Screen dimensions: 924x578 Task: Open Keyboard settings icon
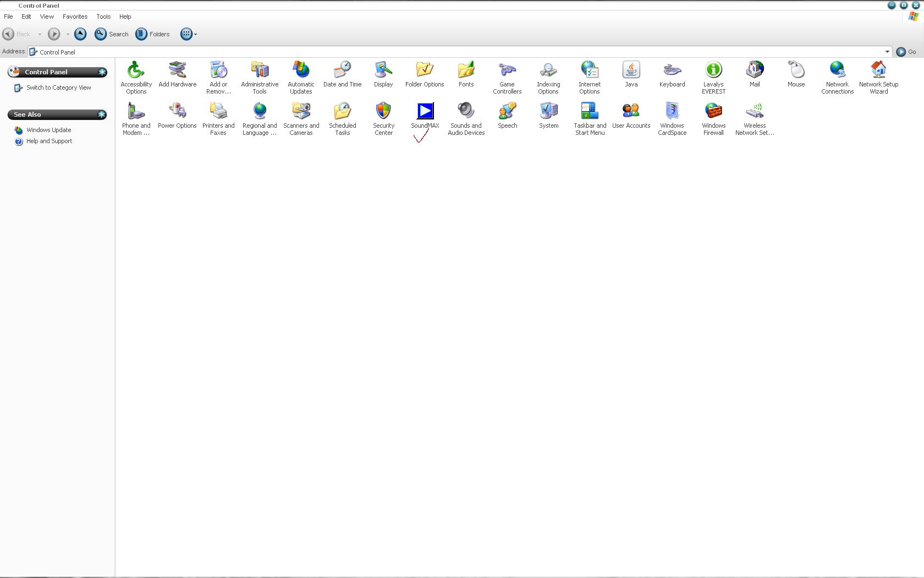(x=672, y=70)
